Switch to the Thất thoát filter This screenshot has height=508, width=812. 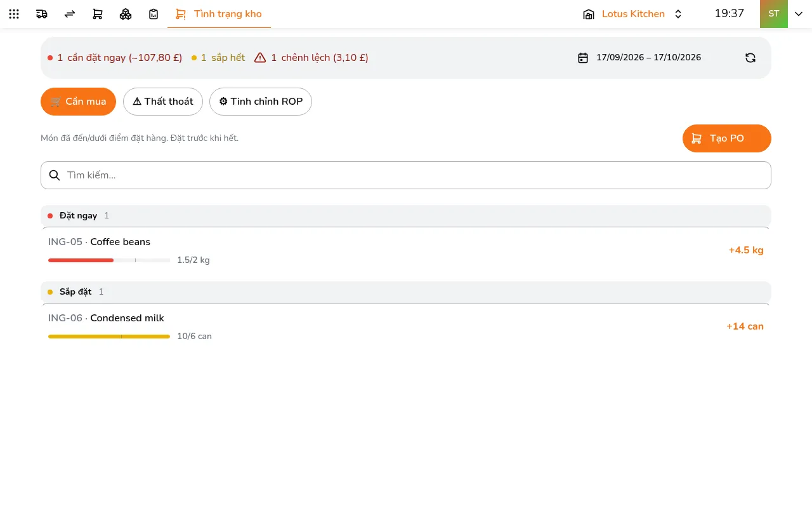tap(163, 102)
